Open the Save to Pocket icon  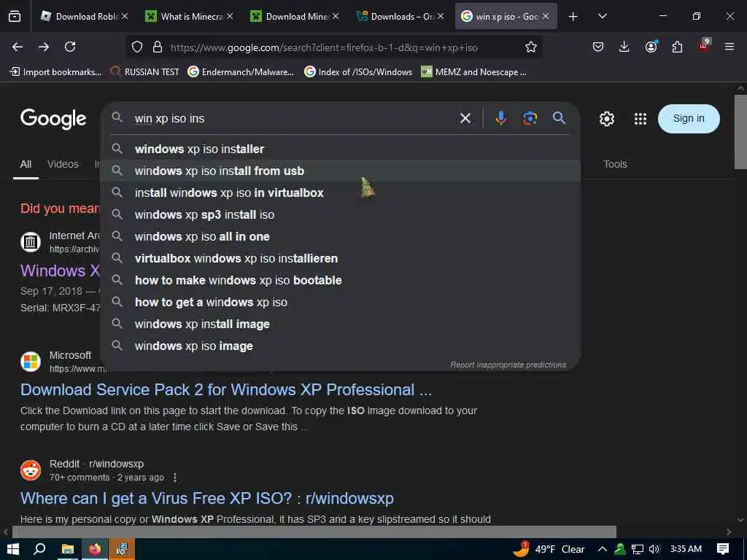point(598,47)
